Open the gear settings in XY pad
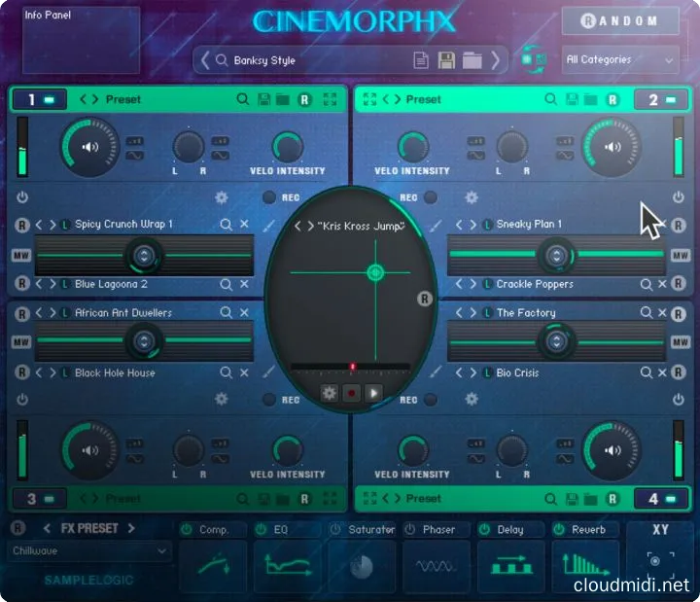Viewport: 700px width, 602px height. [x=330, y=393]
